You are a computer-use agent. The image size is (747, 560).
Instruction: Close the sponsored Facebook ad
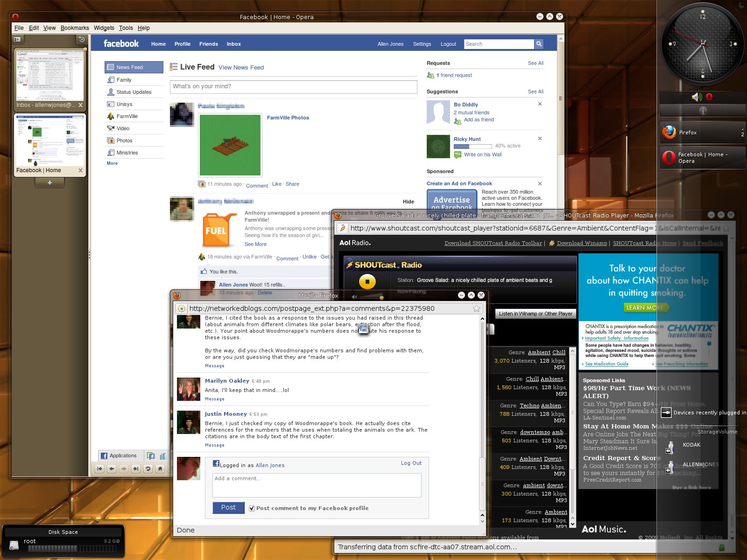(540, 183)
